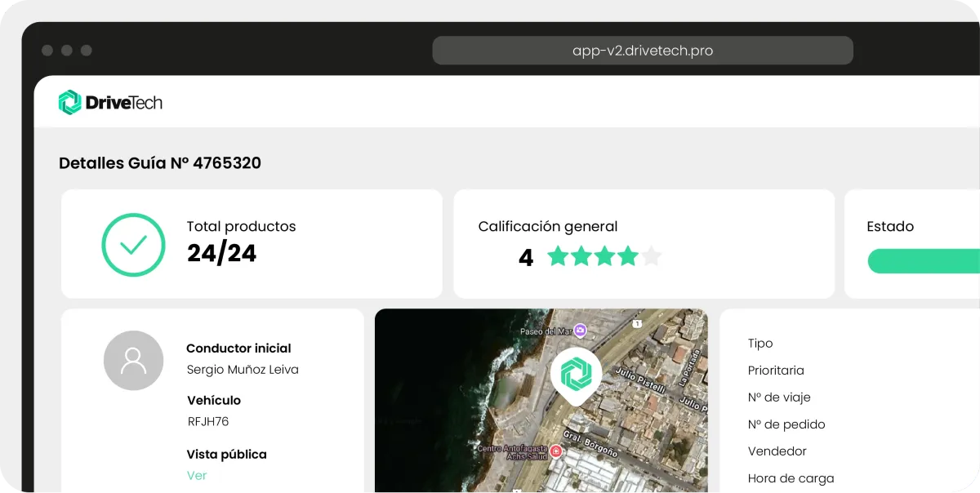
Task: Click the green checkmark circle icon
Action: [133, 245]
